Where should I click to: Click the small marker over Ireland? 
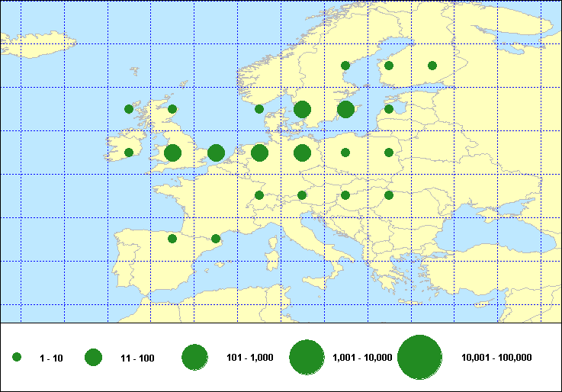point(129,153)
